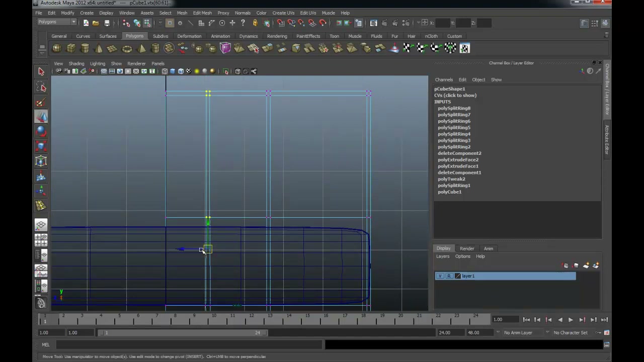Choose the Rotate tool
644x362 pixels.
click(41, 132)
